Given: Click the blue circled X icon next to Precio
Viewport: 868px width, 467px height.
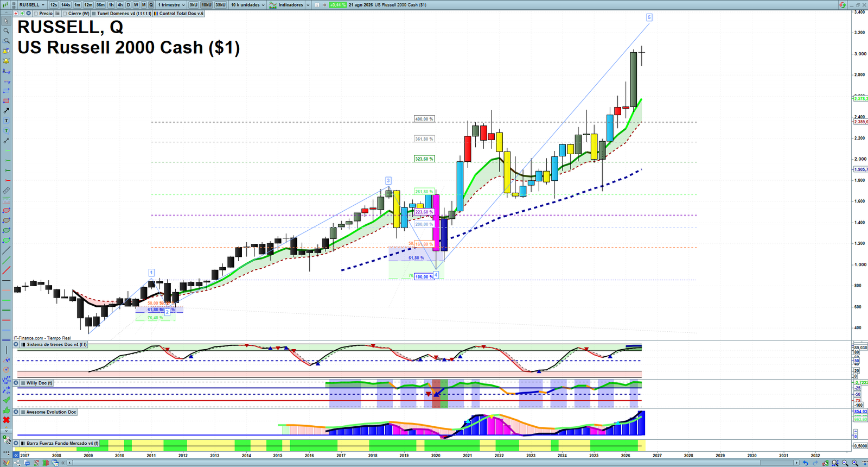Looking at the screenshot, I should coord(28,14).
